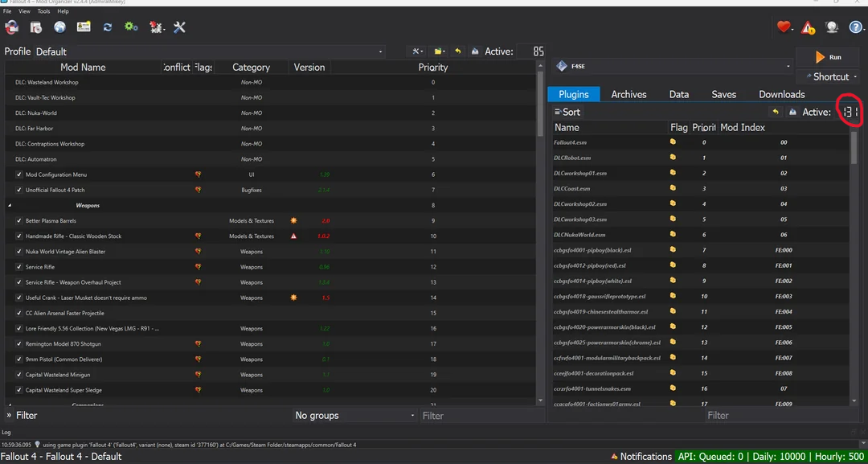This screenshot has width=868, height=464.
Task: Uncheck Mod Configuration Menu mod
Action: (x=19, y=175)
